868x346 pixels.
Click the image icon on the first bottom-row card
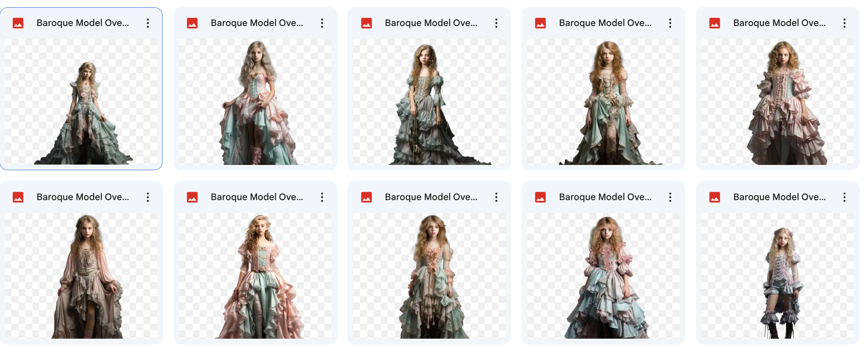pos(18,197)
